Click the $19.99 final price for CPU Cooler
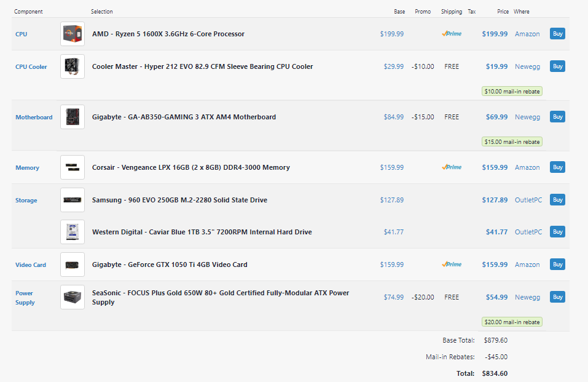The height and width of the screenshot is (382, 588). click(x=496, y=66)
